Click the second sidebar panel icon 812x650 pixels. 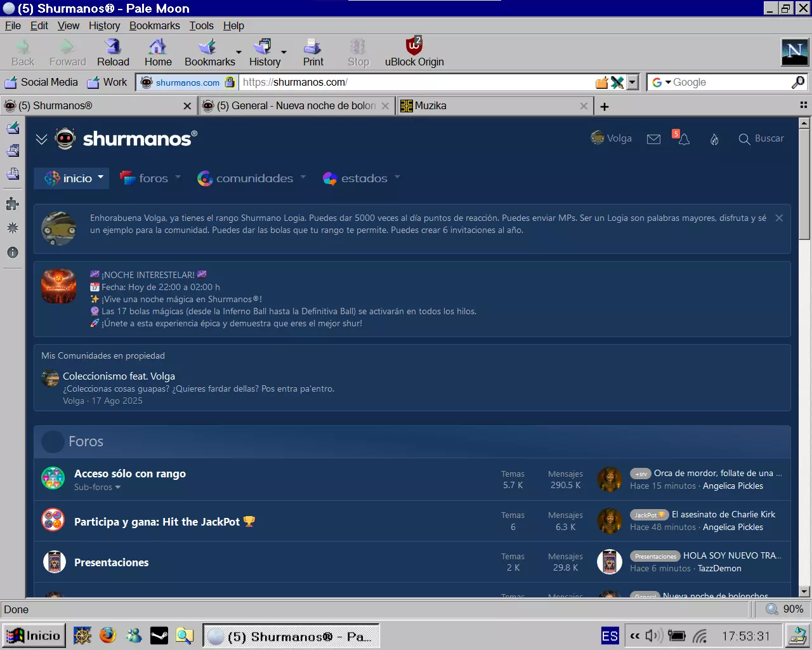[x=12, y=150]
